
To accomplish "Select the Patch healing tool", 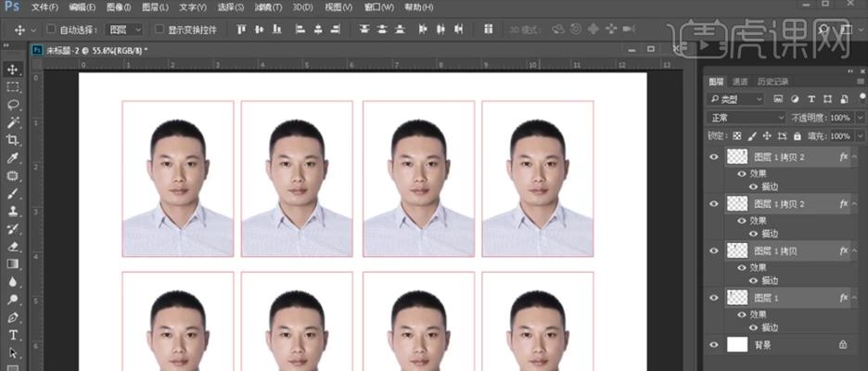I will coord(13,175).
